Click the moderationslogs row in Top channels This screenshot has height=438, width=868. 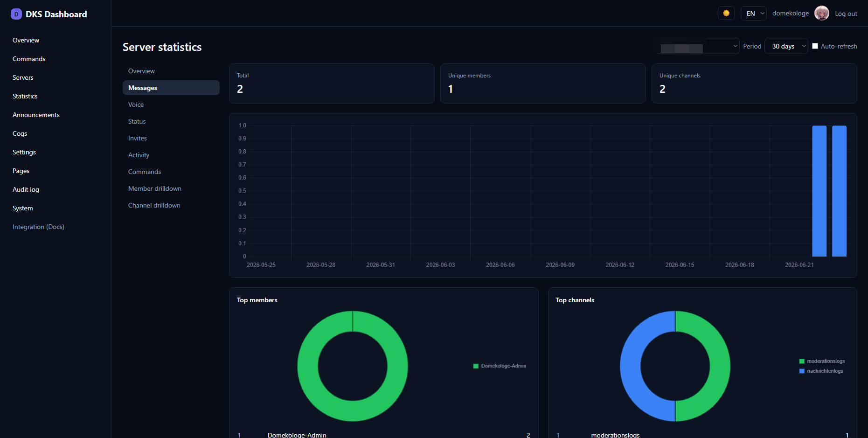point(702,435)
